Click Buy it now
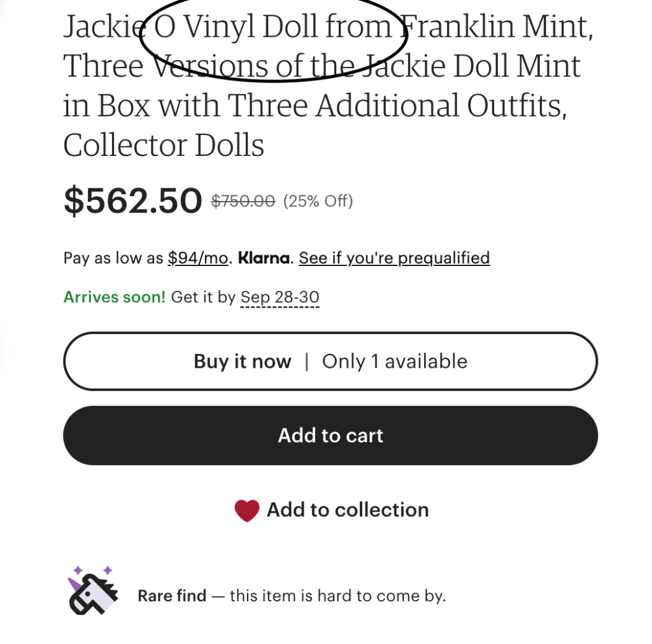This screenshot has width=652, height=644. click(x=242, y=361)
